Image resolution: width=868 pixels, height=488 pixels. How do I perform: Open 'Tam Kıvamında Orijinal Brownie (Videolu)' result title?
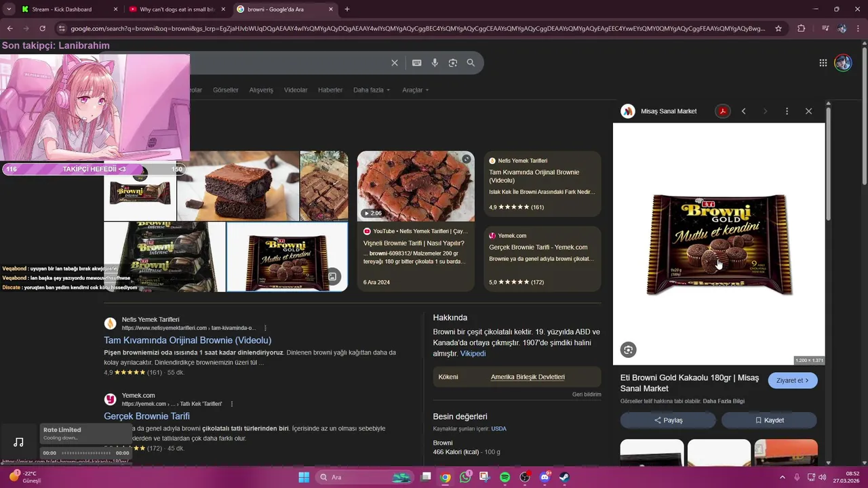pos(188,340)
